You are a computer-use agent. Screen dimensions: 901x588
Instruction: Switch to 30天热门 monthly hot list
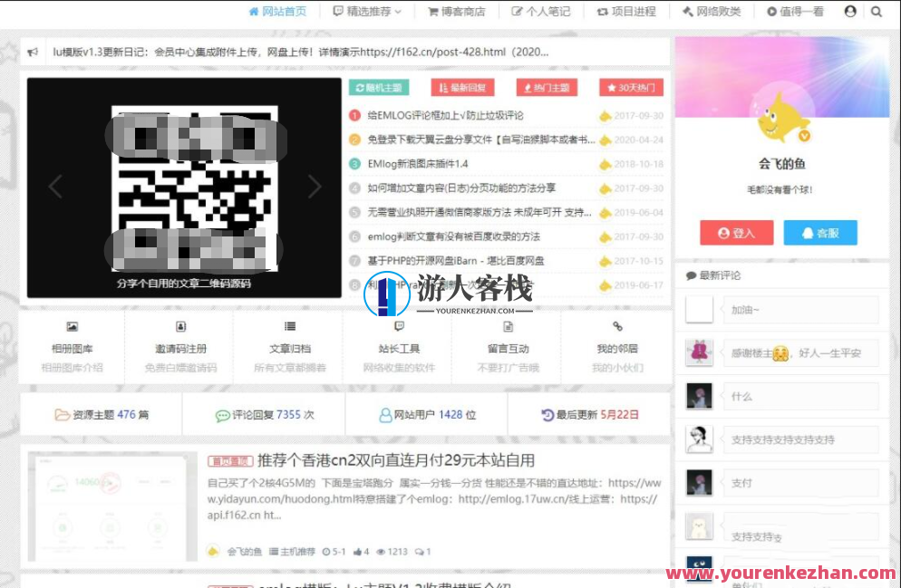(632, 87)
